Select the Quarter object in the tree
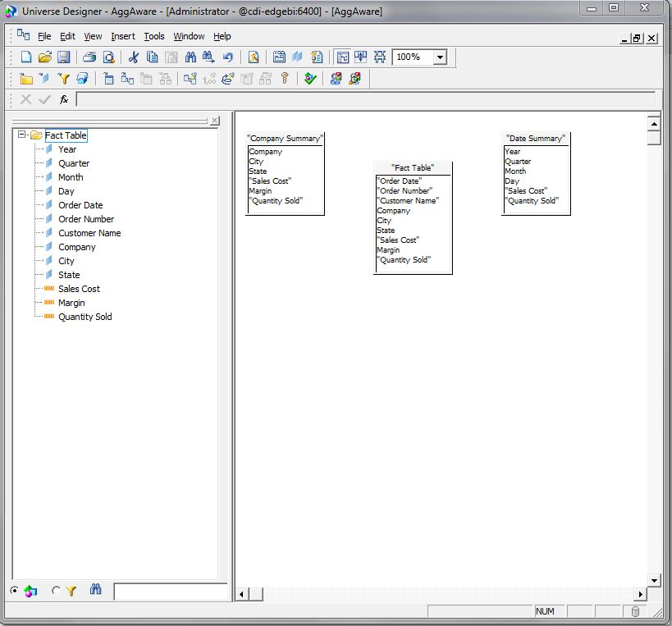Screen dimensions: 672x626 [74, 163]
